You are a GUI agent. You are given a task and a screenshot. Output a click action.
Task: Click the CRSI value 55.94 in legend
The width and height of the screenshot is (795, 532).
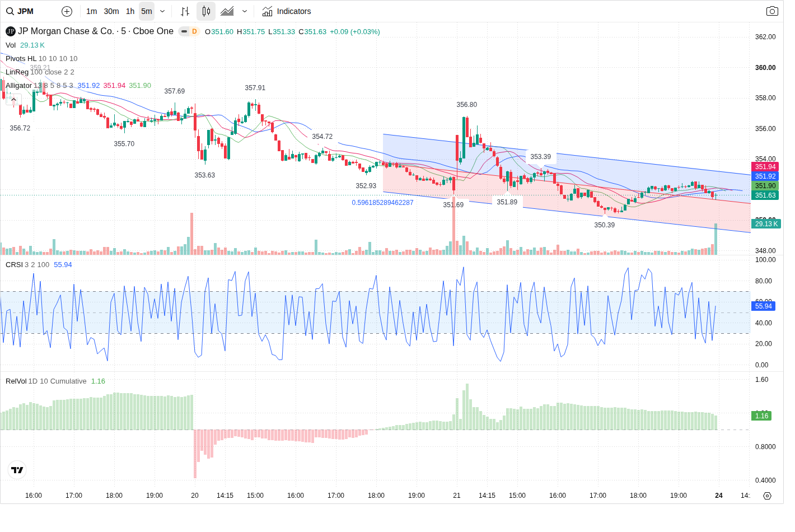click(63, 265)
